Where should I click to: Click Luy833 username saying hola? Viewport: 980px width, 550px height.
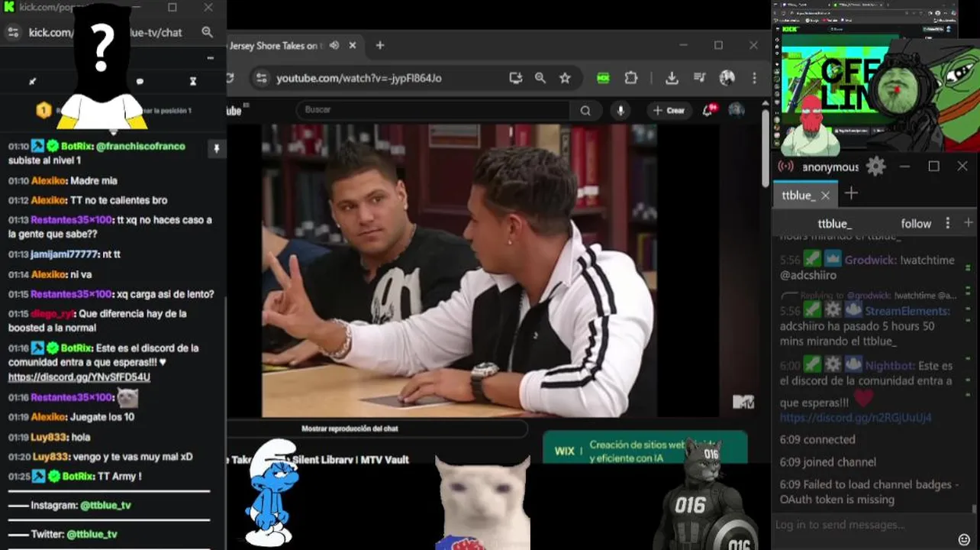point(50,437)
